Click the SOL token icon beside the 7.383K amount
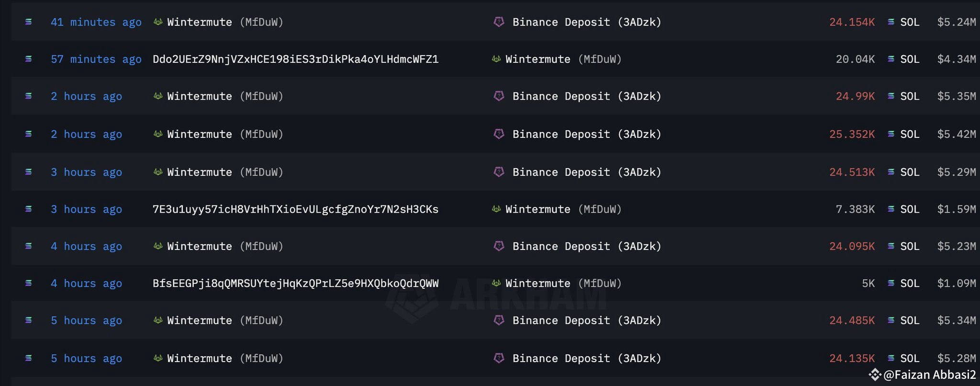The height and width of the screenshot is (386, 980). coord(890,209)
